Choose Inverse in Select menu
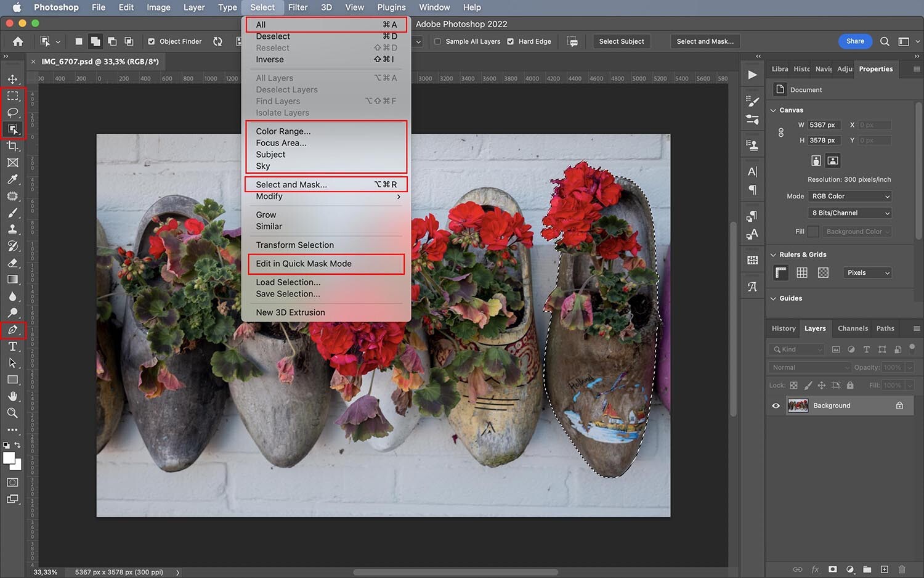924x578 pixels. (326, 60)
